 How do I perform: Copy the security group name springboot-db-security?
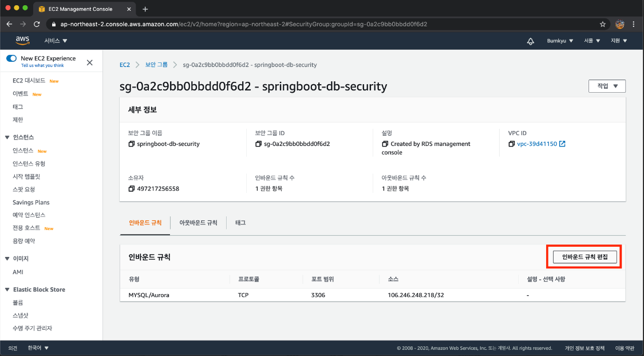(x=132, y=144)
